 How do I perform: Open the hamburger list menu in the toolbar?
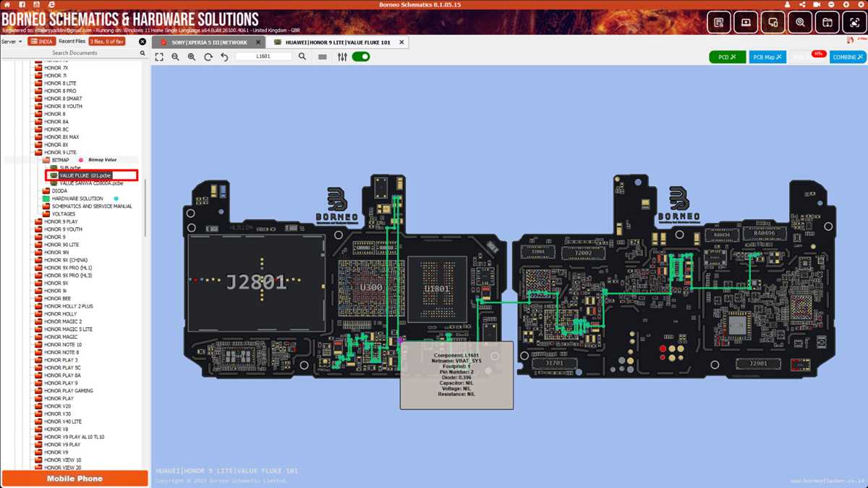(x=323, y=56)
